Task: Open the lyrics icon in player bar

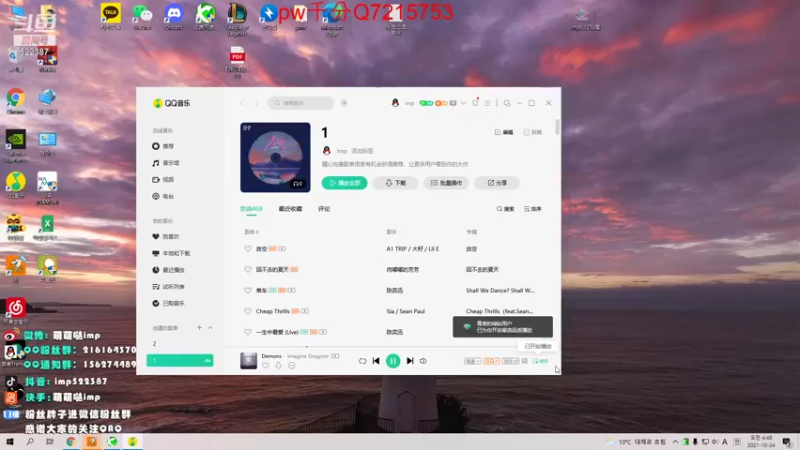Action: 524,361
